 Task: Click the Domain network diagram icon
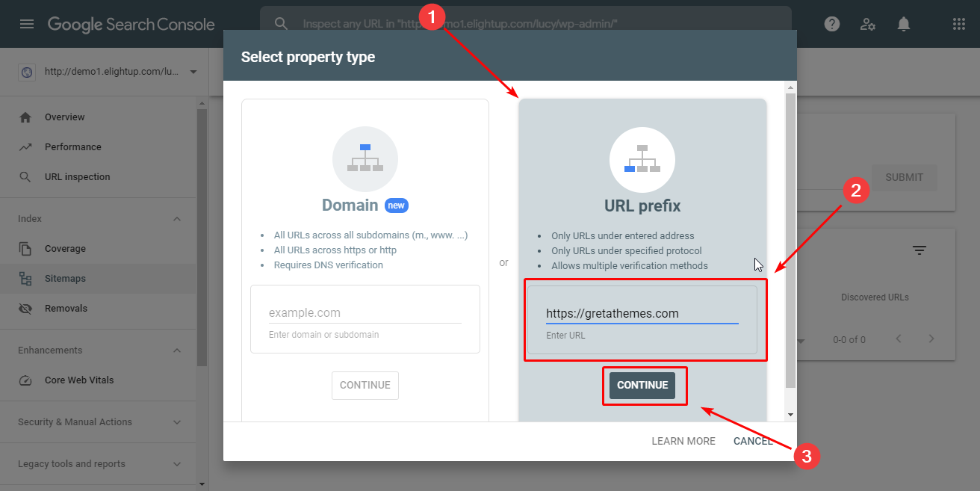tap(365, 158)
